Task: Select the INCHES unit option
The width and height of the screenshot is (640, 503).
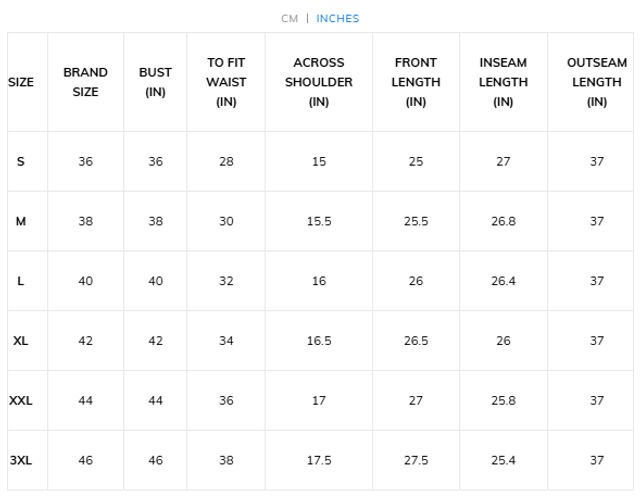Action: [338, 18]
